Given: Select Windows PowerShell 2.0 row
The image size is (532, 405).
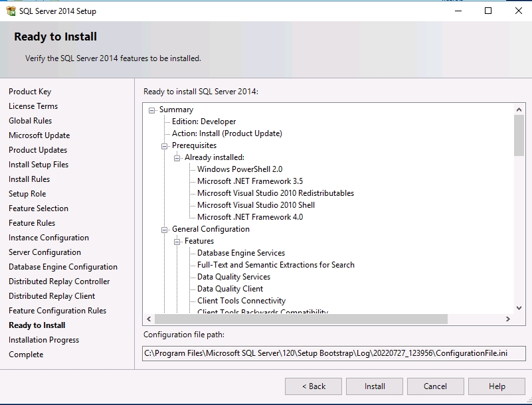Looking at the screenshot, I should tap(240, 169).
